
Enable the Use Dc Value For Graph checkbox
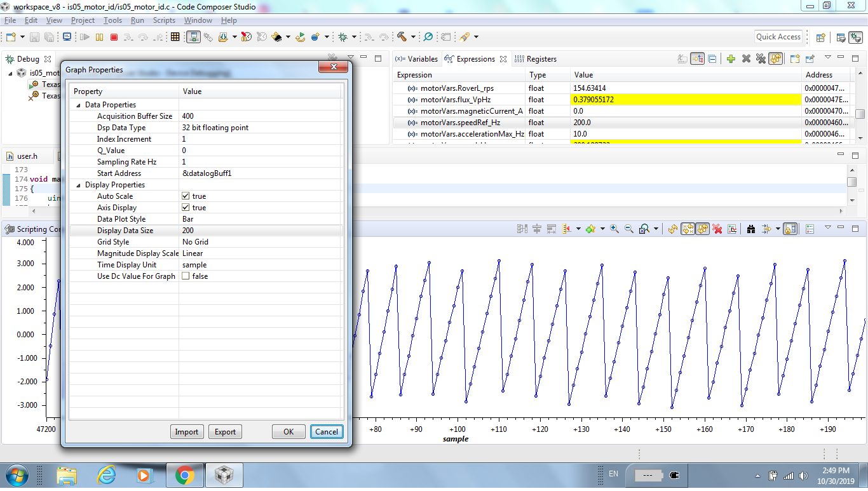(x=186, y=276)
